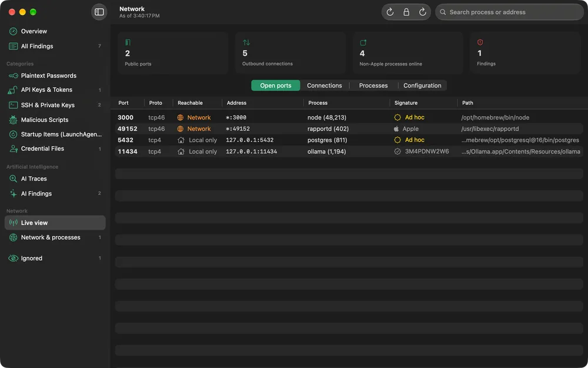Click the AI Findings sparkle icon
588x368 pixels.
coord(13,193)
